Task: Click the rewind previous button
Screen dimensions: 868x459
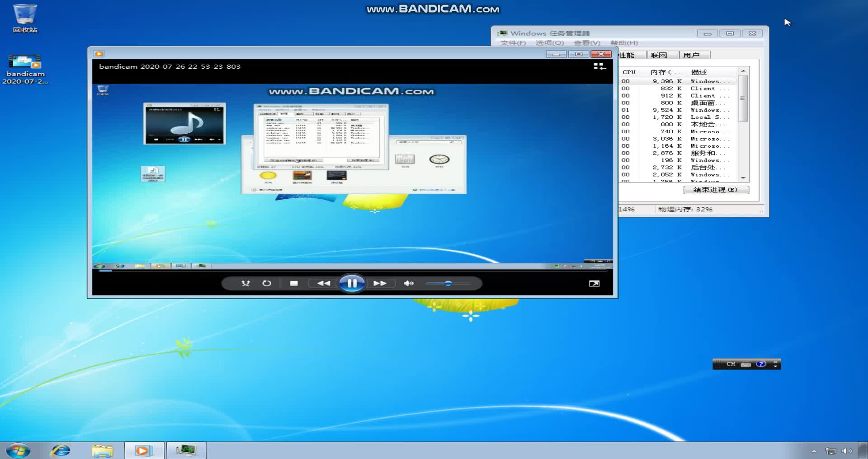Action: coord(323,283)
